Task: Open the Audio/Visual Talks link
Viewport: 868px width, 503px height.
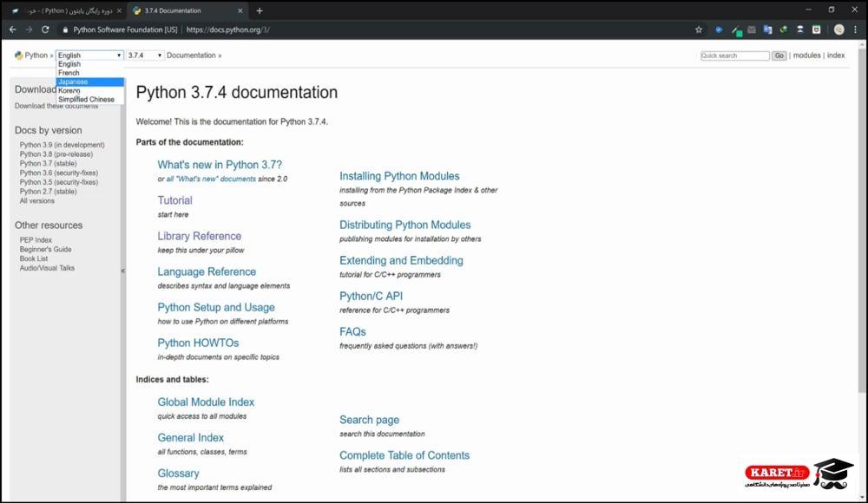Action: pyautogui.click(x=47, y=268)
